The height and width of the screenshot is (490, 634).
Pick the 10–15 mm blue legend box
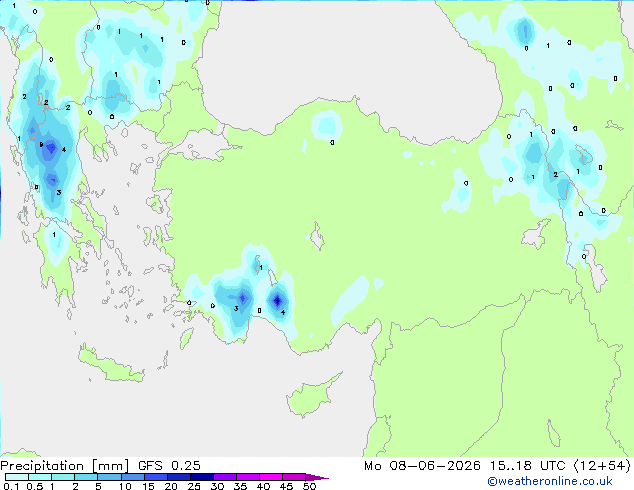(132, 477)
